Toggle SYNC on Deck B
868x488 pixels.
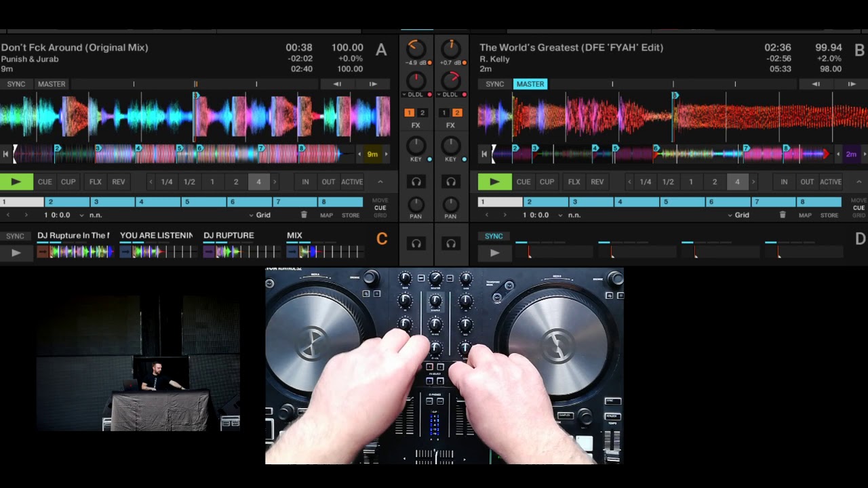tap(495, 84)
